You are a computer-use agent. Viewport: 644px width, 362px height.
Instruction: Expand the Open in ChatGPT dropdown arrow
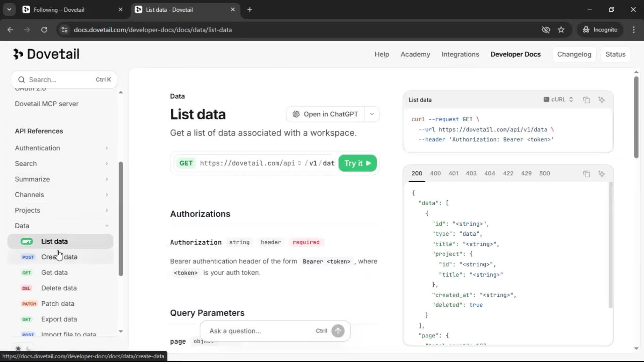(x=372, y=114)
